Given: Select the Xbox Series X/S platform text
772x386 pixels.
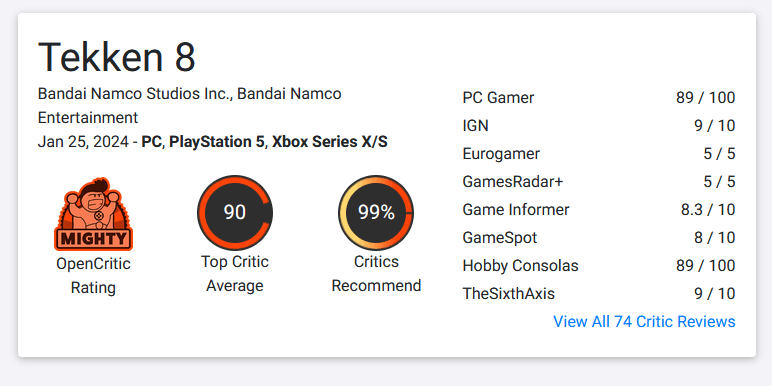Looking at the screenshot, I should [329, 142].
